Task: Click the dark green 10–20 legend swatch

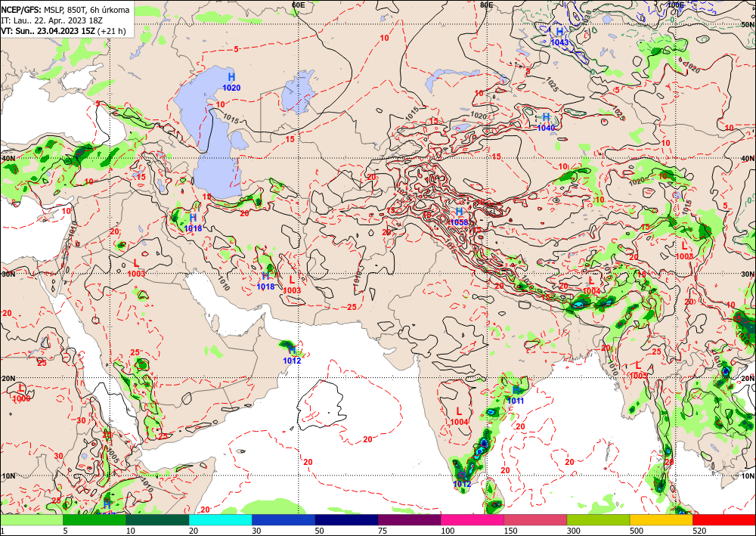Action: click(x=157, y=520)
